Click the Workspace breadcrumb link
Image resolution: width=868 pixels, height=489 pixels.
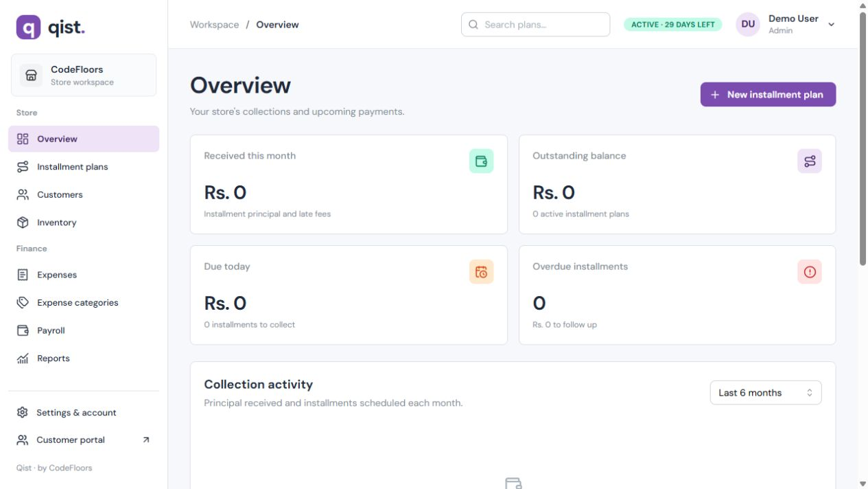[215, 25]
